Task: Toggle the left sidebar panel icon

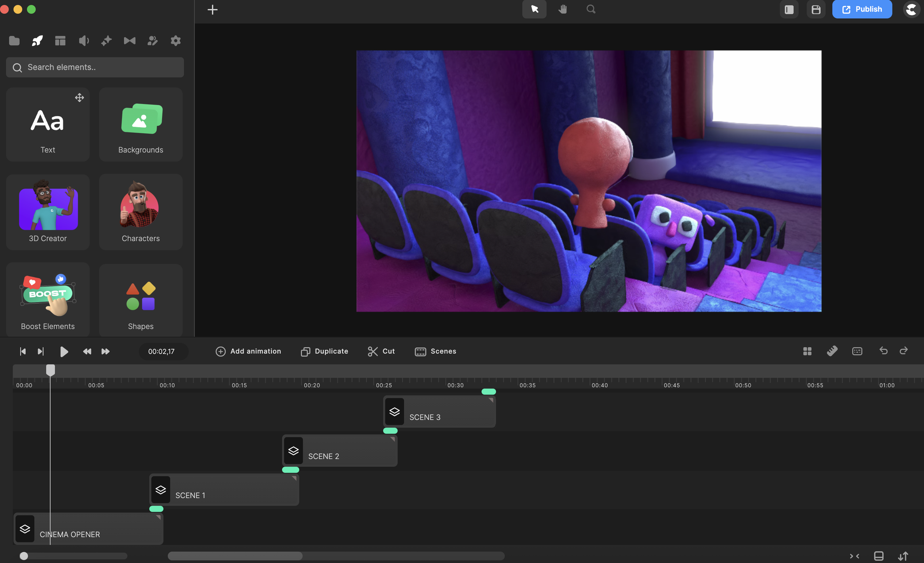Action: pyautogui.click(x=789, y=9)
